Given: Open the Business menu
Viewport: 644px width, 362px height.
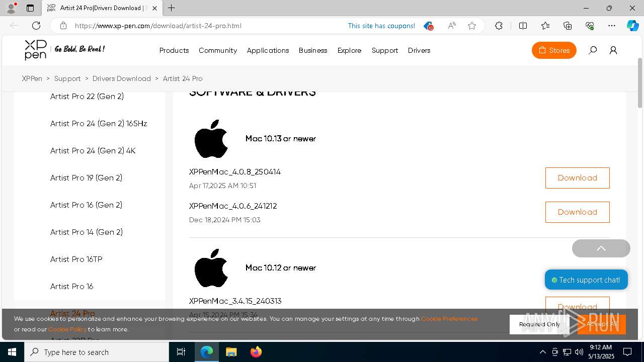Looking at the screenshot, I should (313, 50).
